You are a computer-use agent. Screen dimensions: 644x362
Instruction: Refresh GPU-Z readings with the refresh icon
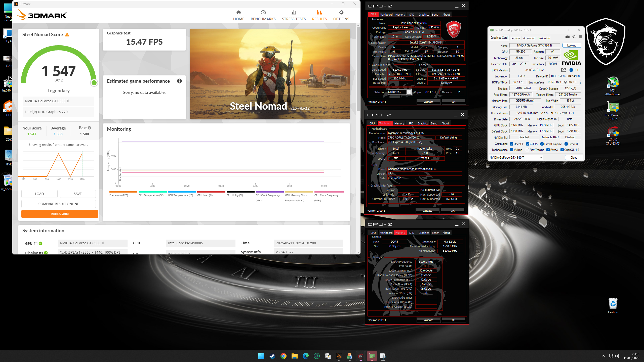(574, 37)
